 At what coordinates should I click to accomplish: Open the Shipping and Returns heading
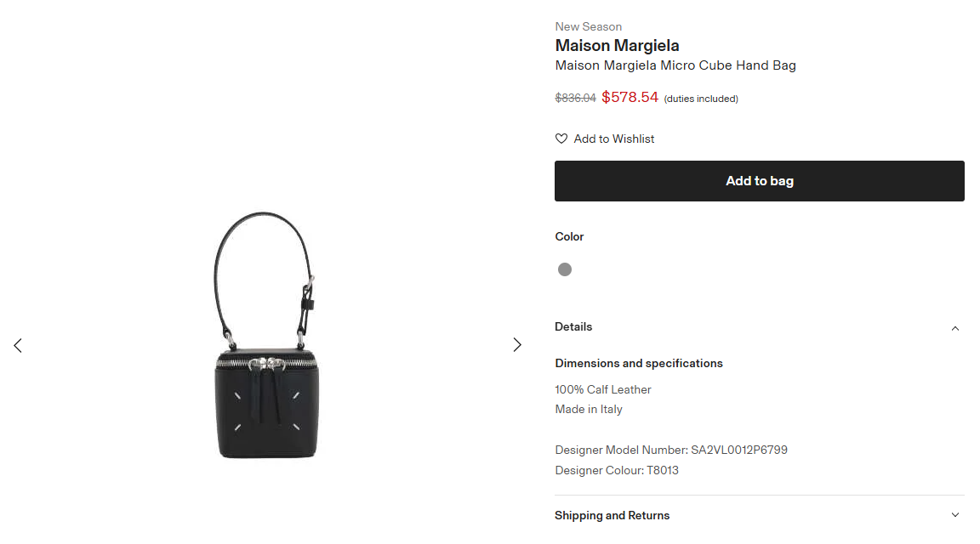[x=612, y=515]
